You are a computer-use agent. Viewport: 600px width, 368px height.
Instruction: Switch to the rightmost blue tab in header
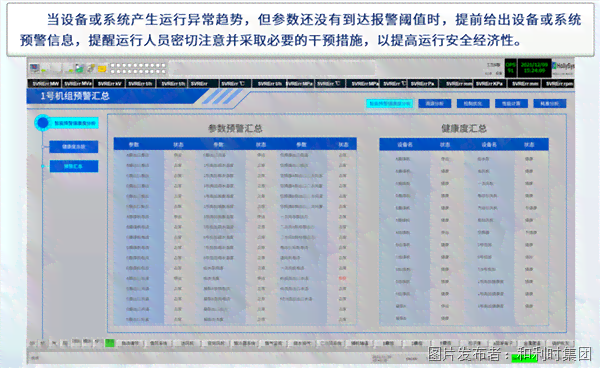(549, 104)
